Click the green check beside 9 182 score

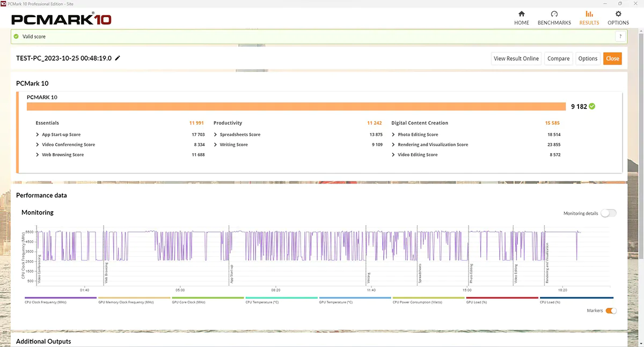pyautogui.click(x=592, y=106)
